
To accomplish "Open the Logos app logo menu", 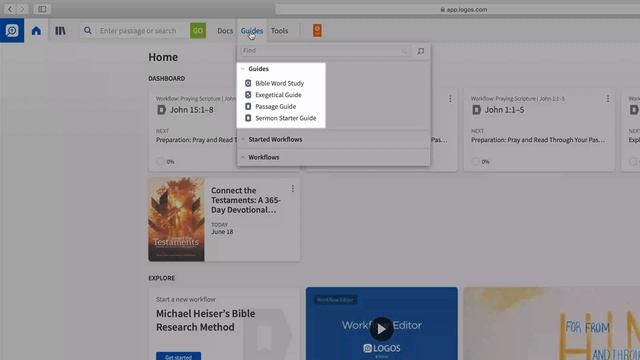I will tap(12, 31).
